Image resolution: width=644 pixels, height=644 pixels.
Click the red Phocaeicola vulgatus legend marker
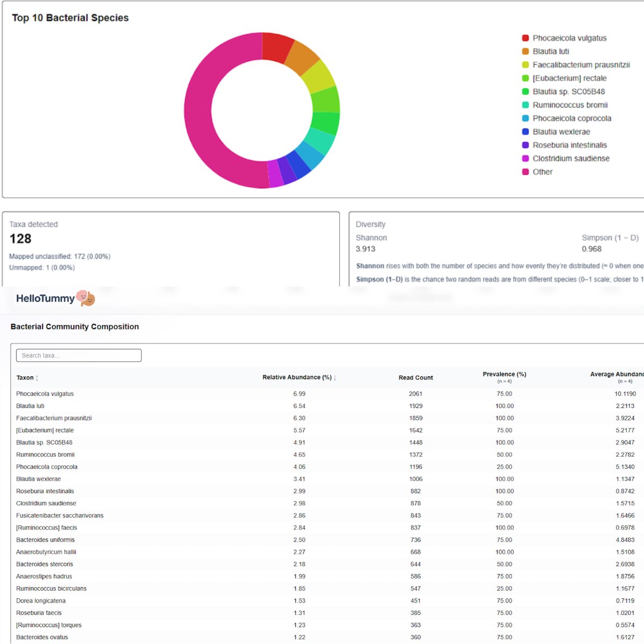525,38
